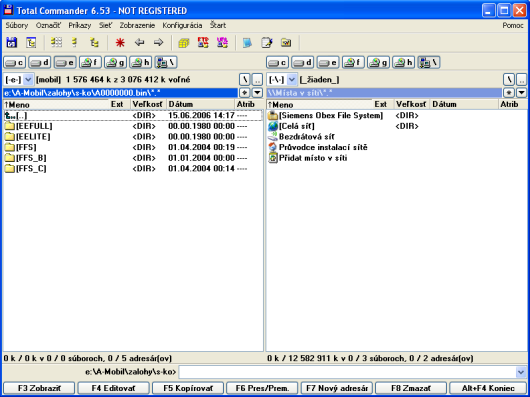The width and height of the screenshot is (530, 397).
Task: Open network neighborhood button in left panel
Action: (x=166, y=63)
